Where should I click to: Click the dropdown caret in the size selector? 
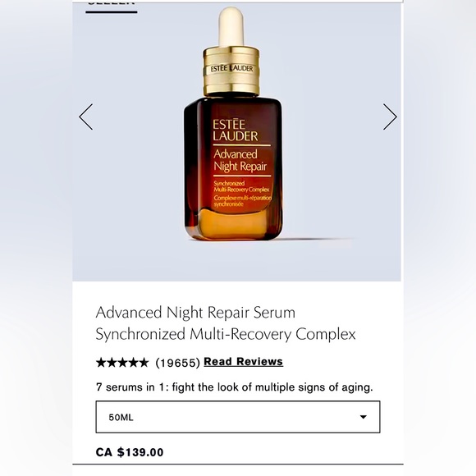tap(363, 417)
